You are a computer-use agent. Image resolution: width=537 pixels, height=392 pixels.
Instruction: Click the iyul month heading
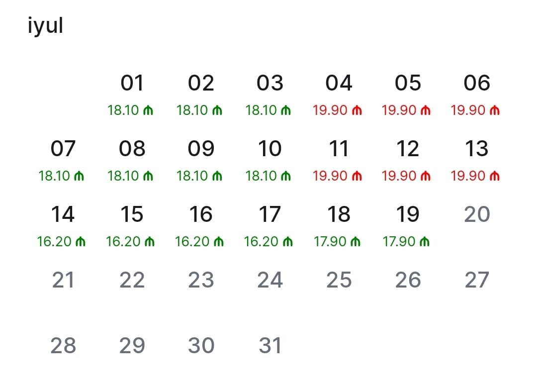pyautogui.click(x=45, y=26)
